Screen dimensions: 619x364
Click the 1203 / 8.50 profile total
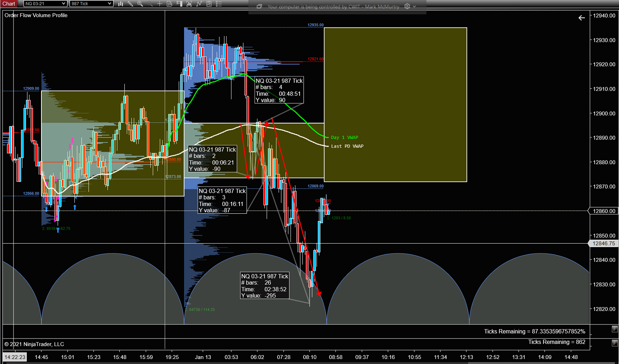[x=339, y=218]
